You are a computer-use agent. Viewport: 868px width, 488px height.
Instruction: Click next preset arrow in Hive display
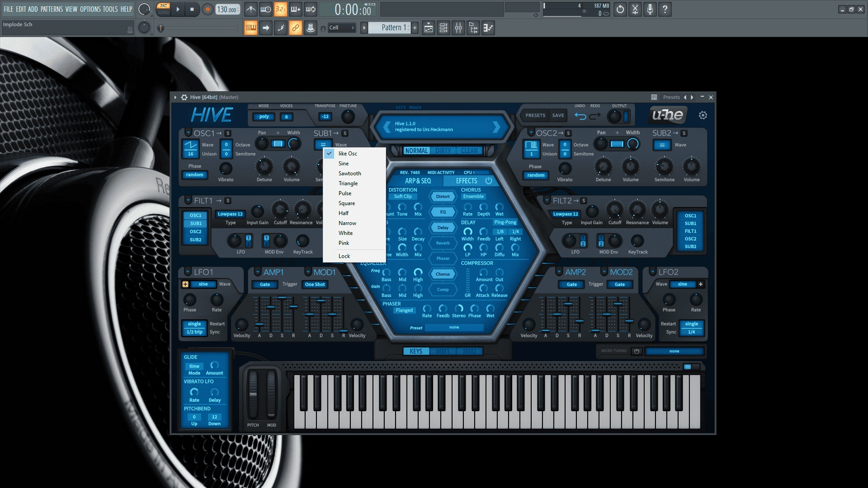(496, 127)
